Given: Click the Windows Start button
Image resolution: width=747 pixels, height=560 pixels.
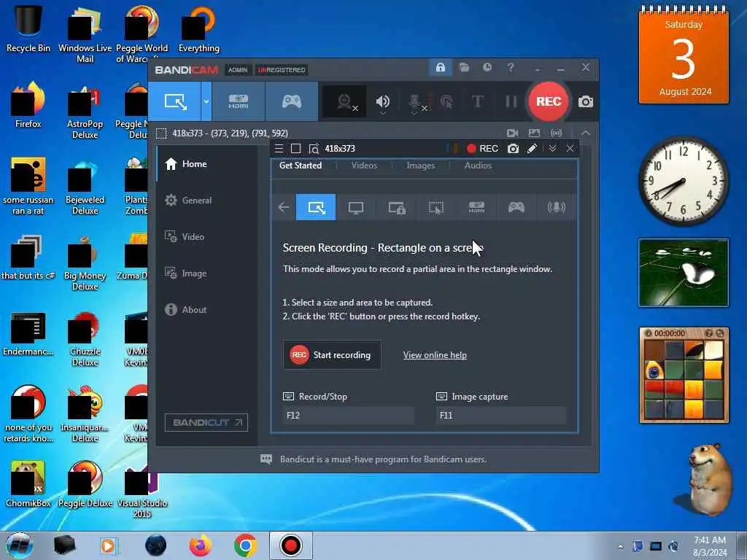Looking at the screenshot, I should [20, 545].
